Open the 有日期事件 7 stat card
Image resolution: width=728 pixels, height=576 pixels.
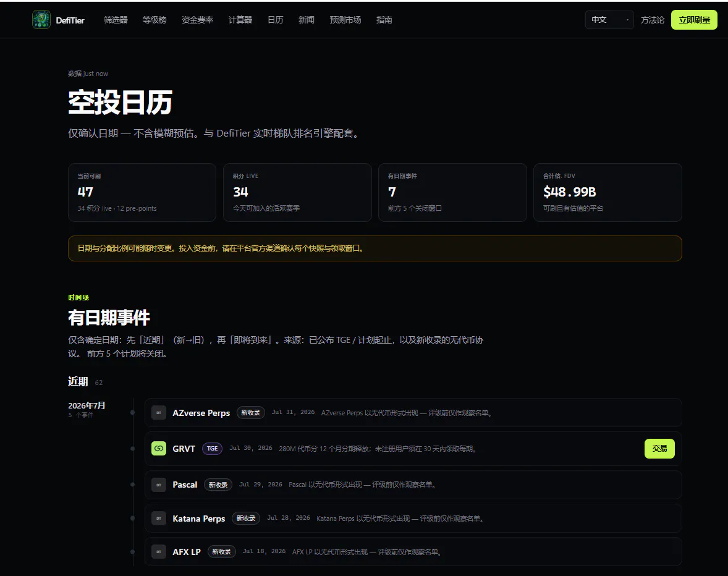(452, 192)
